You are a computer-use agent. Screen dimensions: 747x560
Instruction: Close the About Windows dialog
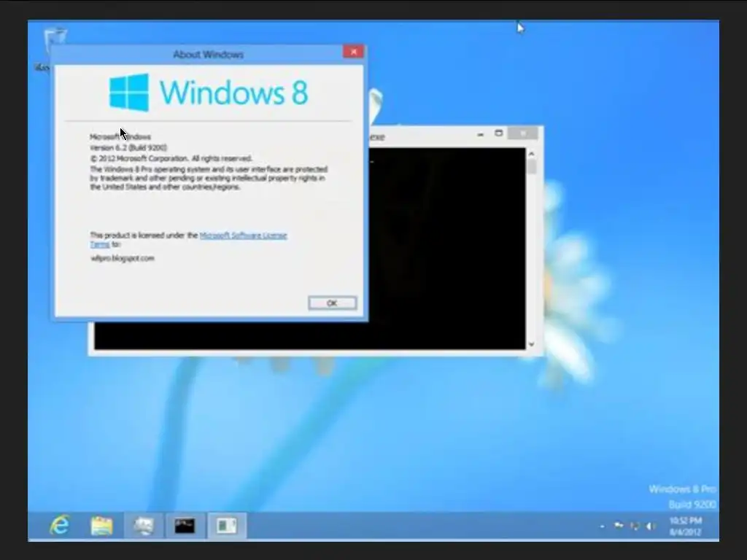point(354,52)
